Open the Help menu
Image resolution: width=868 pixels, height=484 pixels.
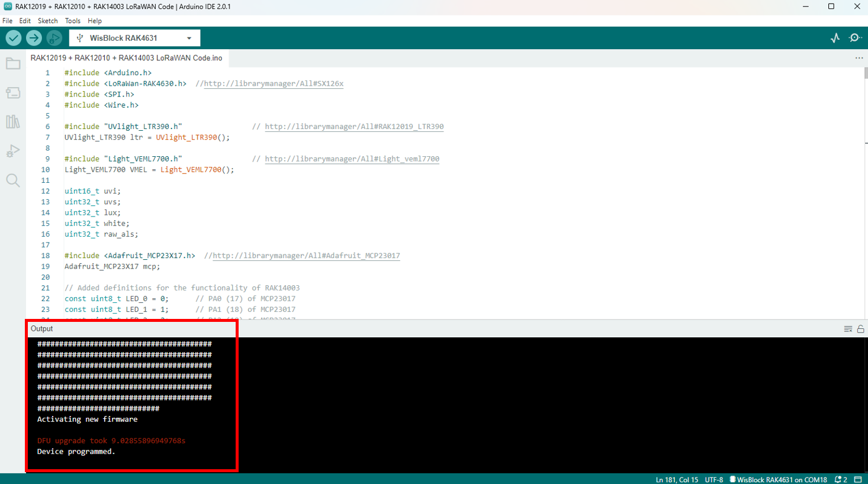(x=95, y=21)
